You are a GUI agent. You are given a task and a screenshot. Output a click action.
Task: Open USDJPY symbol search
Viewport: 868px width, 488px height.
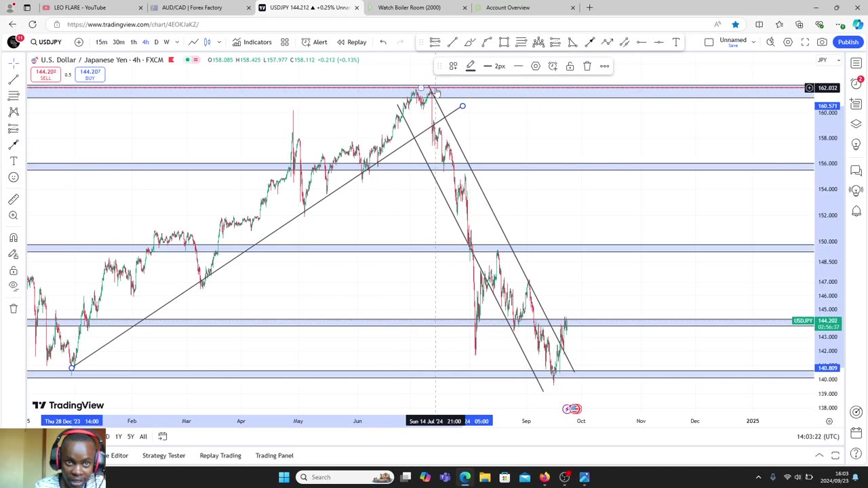coord(45,42)
